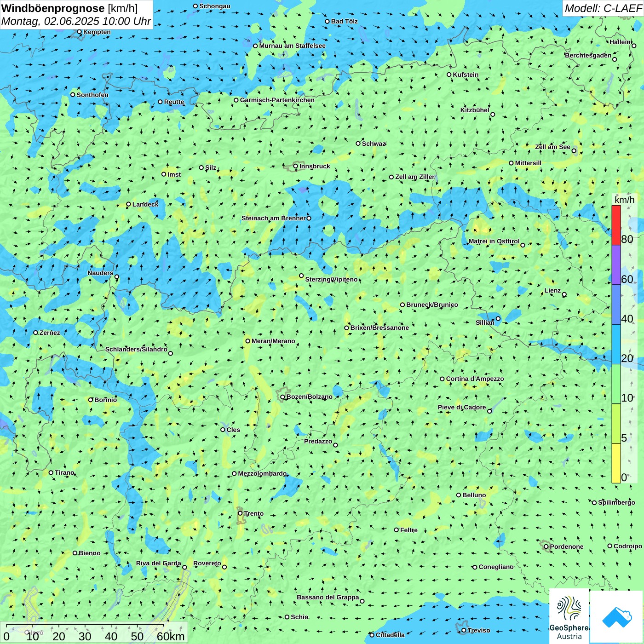Select the Landeck label

145,204
